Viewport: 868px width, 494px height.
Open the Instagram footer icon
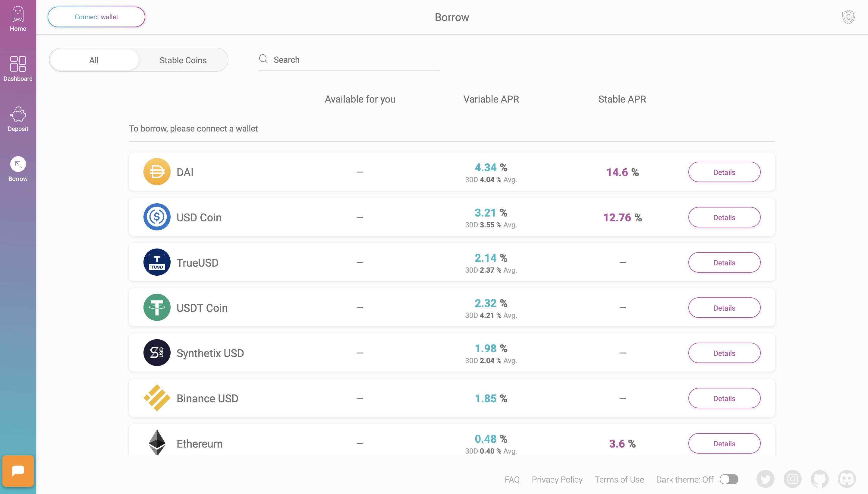[x=792, y=479]
